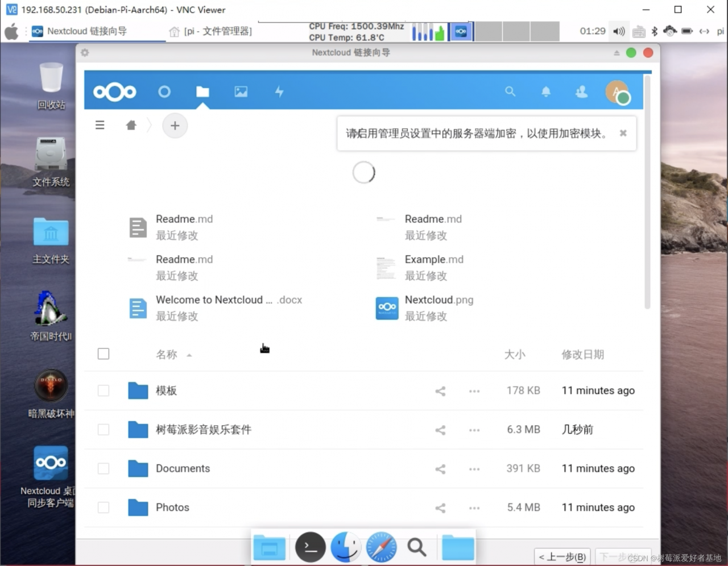The image size is (728, 566).
Task: Open Files via the folder icon in Nextcloud toolbar
Action: point(202,91)
